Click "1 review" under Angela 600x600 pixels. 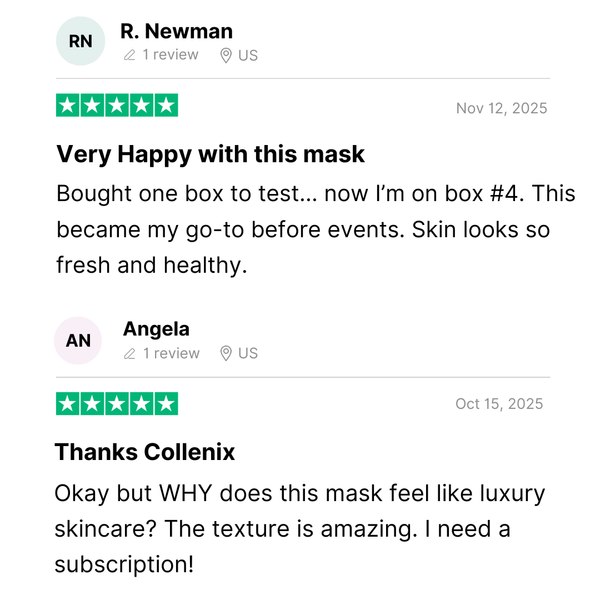click(170, 354)
